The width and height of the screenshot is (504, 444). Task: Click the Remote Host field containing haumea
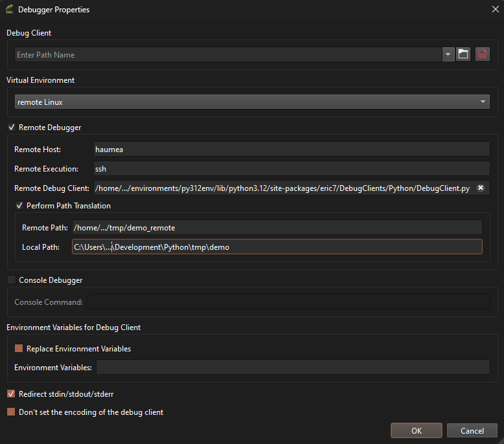pos(292,150)
